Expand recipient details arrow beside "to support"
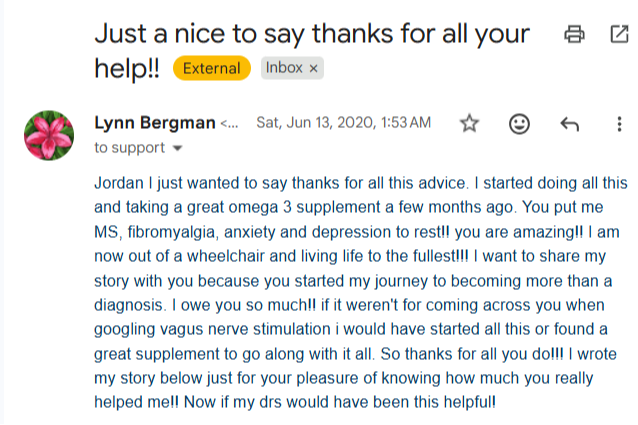638x425 pixels. (x=178, y=148)
